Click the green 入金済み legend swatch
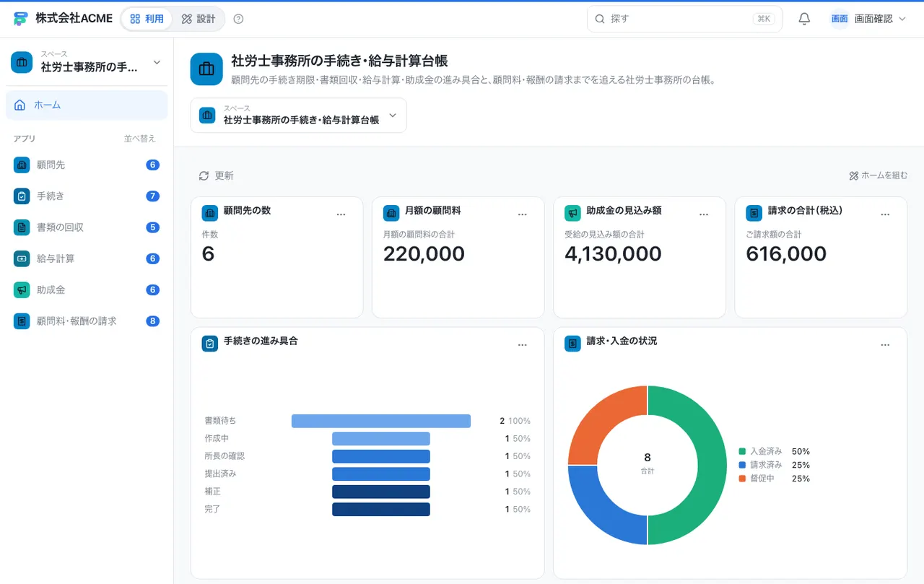924x584 pixels. [742, 451]
